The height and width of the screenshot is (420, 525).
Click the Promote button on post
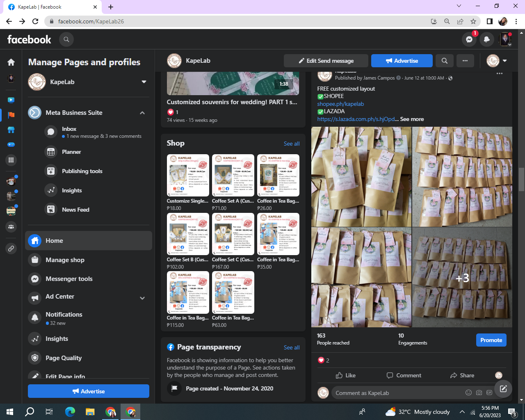pyautogui.click(x=491, y=340)
